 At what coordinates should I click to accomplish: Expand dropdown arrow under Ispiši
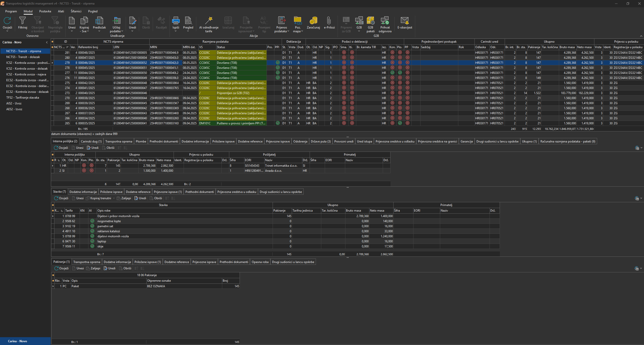[x=176, y=31]
